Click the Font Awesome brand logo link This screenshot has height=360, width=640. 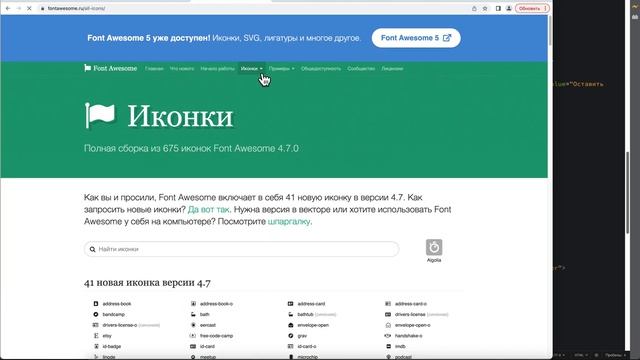pyautogui.click(x=111, y=68)
